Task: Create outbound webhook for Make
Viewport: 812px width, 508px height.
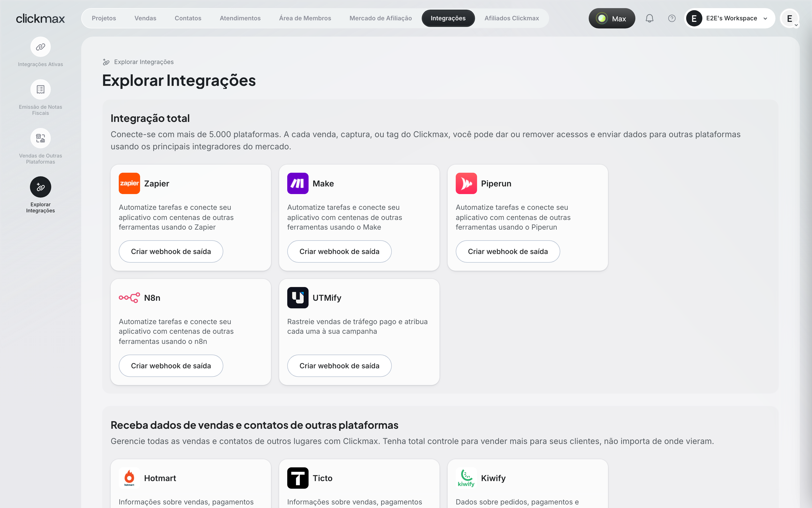Action: [339, 251]
